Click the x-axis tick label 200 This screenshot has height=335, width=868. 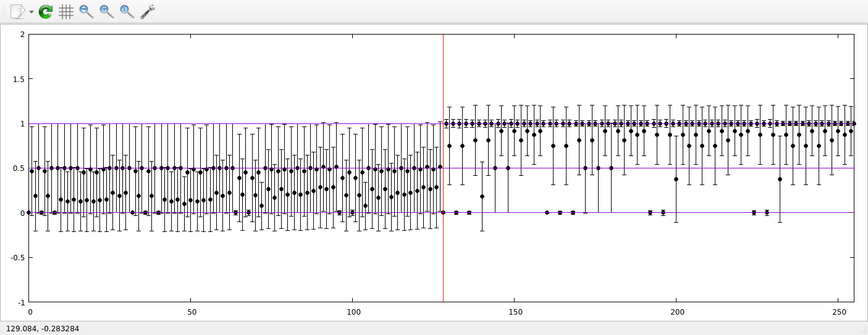tap(676, 312)
